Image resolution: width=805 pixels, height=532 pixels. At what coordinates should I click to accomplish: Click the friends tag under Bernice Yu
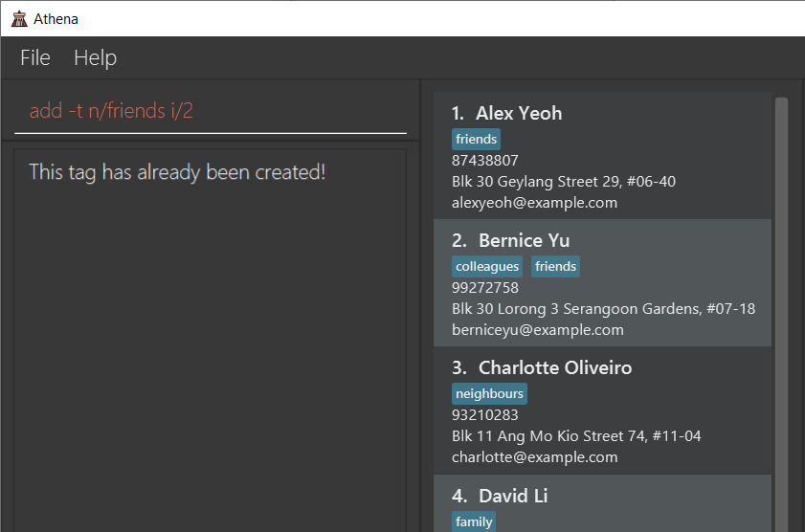click(x=555, y=266)
